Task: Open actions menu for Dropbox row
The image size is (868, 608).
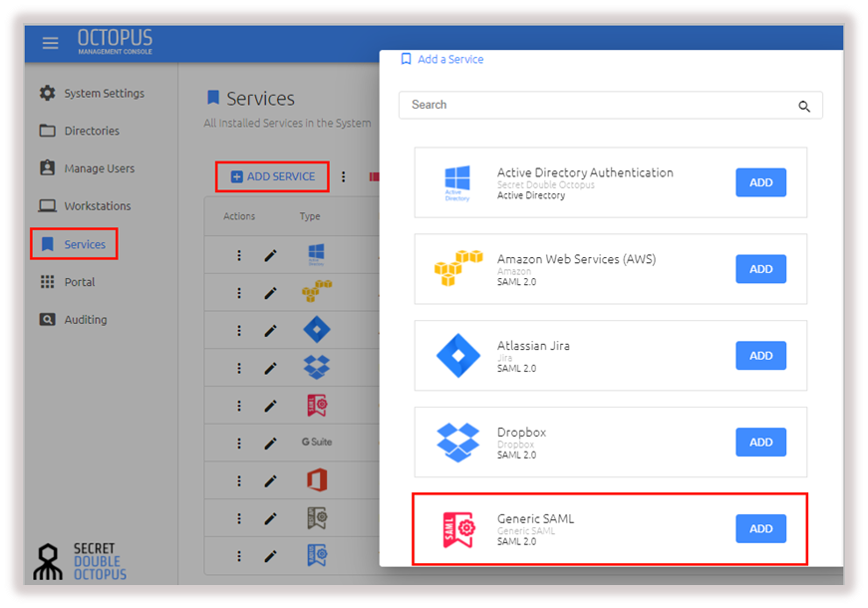Action: [239, 368]
